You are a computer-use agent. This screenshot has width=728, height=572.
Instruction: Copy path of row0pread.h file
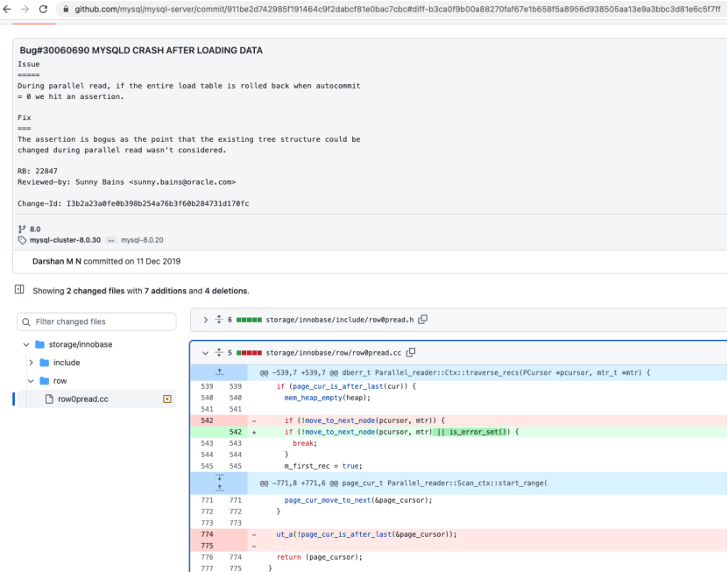[423, 320]
